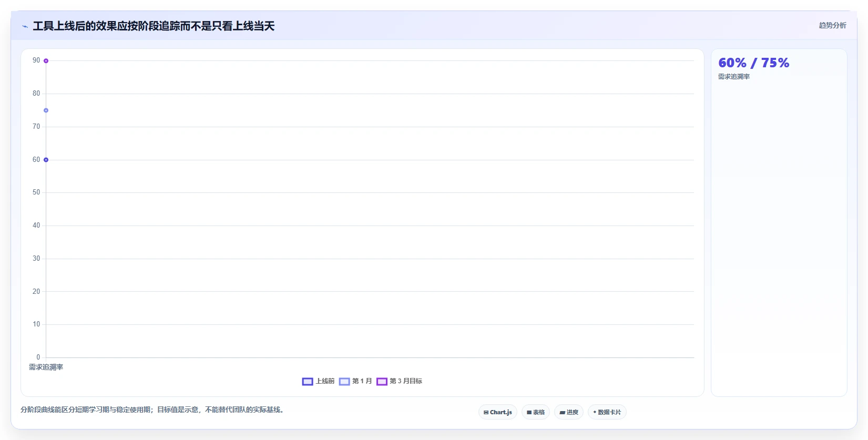Click the y-axis tick label 50
868x440 pixels.
pyautogui.click(x=36, y=192)
